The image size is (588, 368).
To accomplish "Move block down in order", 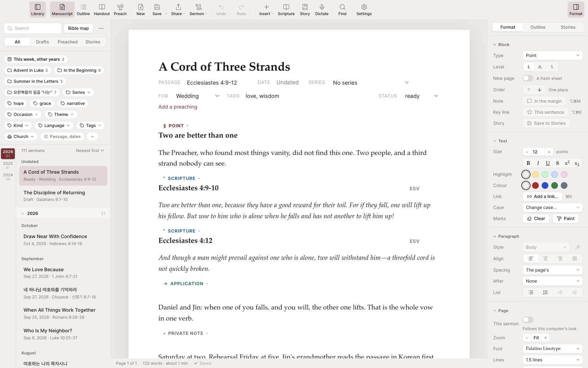I will 539,90.
